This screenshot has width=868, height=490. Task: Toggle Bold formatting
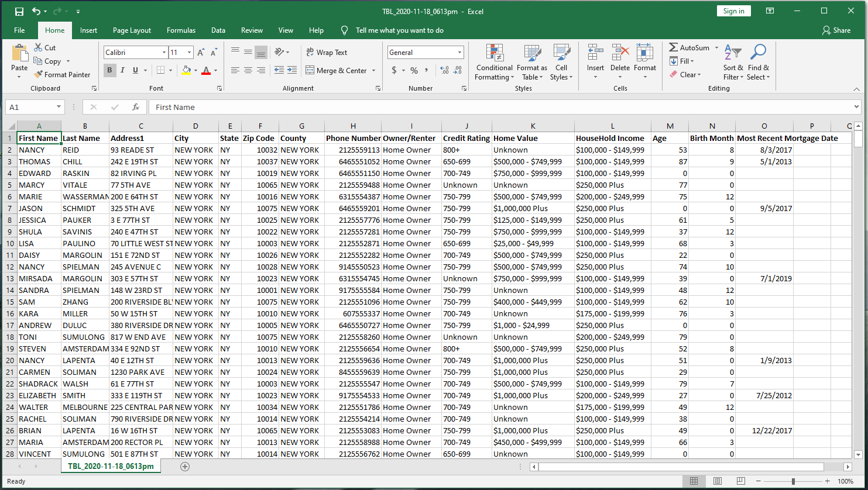pos(109,71)
